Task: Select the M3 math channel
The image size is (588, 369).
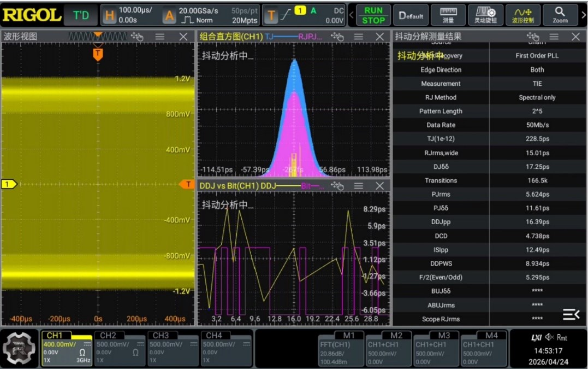Action: tap(436, 348)
